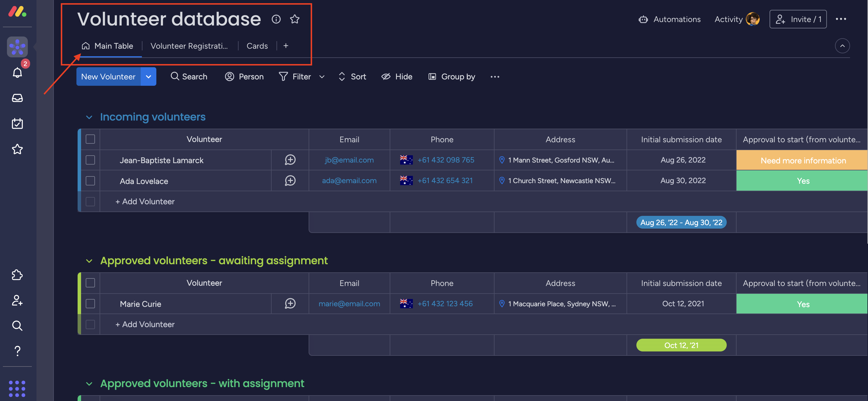The width and height of the screenshot is (868, 401).
Task: Open conversation bubble for Ada Lovelace
Action: pos(290,181)
